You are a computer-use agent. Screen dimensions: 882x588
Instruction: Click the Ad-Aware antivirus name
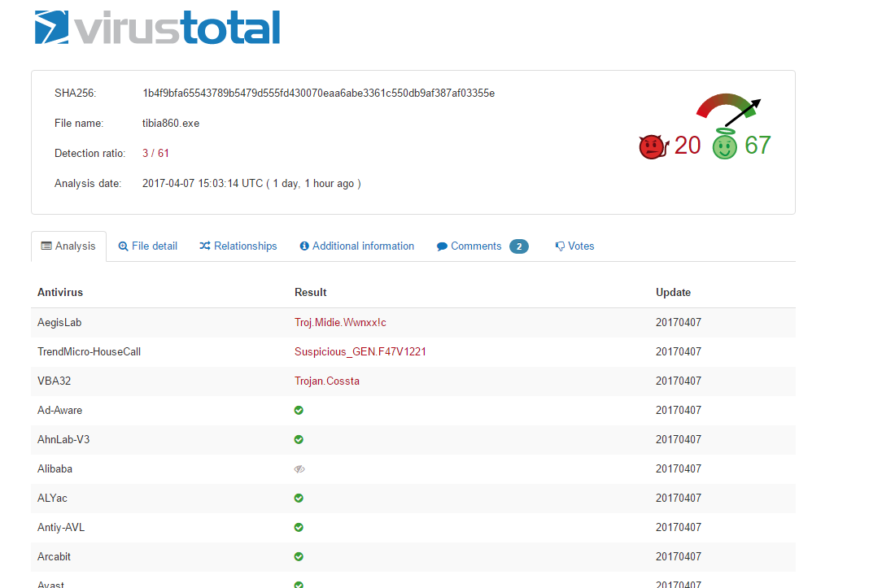coord(59,411)
